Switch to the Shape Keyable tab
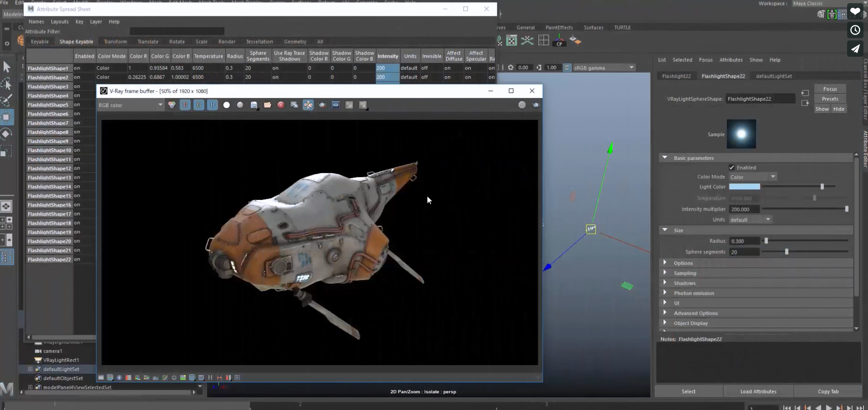Image resolution: width=868 pixels, height=410 pixels. [76, 41]
